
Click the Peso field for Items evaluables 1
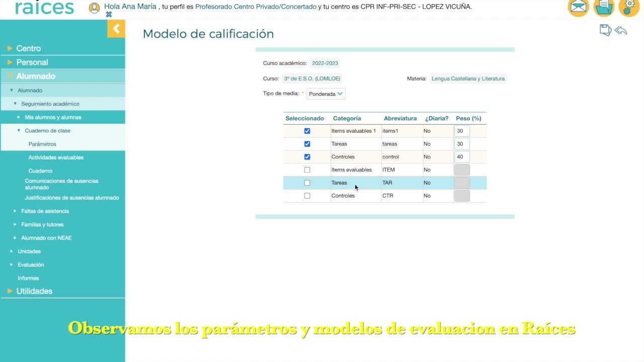click(x=462, y=131)
